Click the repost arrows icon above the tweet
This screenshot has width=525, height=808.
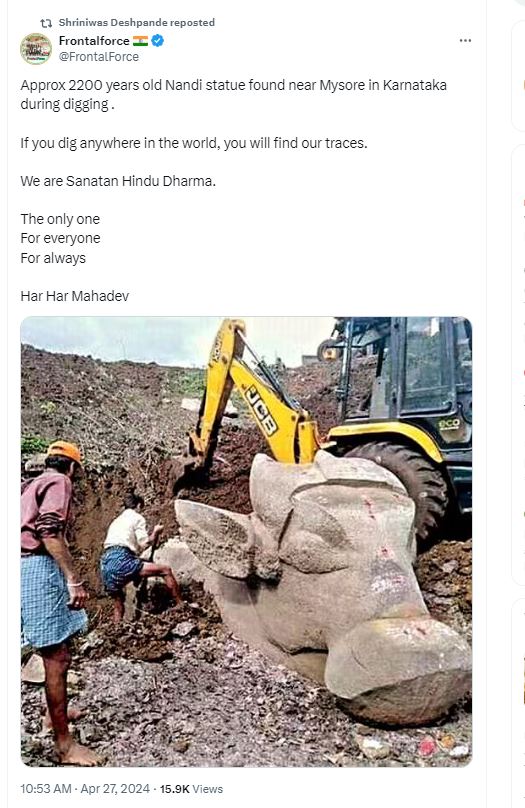click(x=46, y=23)
